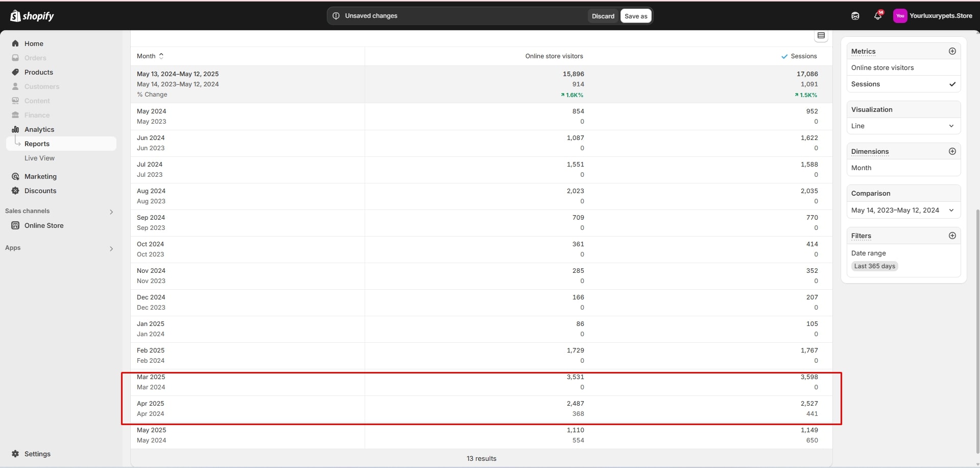Select the Online store visitors metric
980x468 pixels.
pyautogui.click(x=882, y=67)
